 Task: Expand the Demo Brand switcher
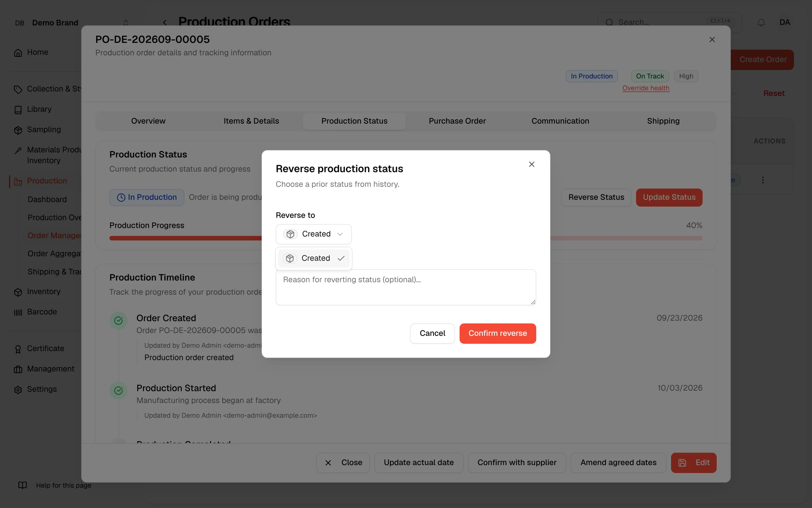[126, 23]
